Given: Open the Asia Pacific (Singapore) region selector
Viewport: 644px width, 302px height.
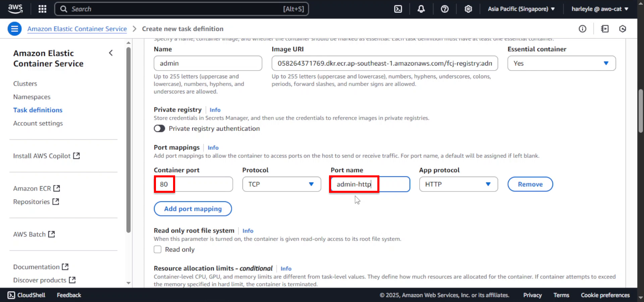Looking at the screenshot, I should click(x=521, y=9).
